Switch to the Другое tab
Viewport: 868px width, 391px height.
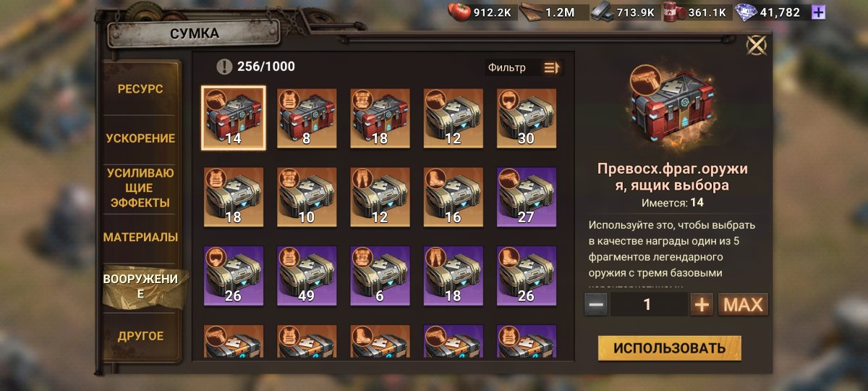coord(140,336)
